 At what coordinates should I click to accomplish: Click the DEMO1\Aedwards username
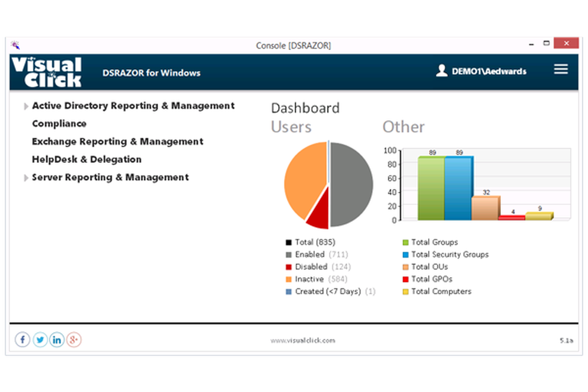click(489, 71)
